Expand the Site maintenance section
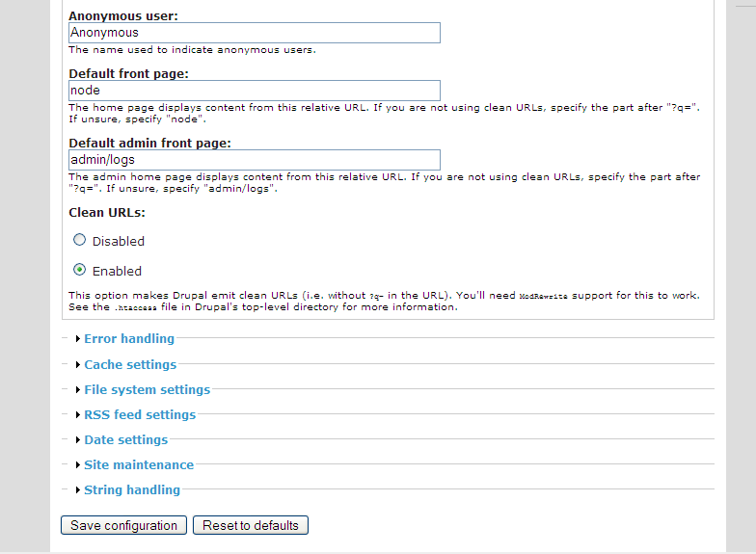756x554 pixels. tap(139, 464)
